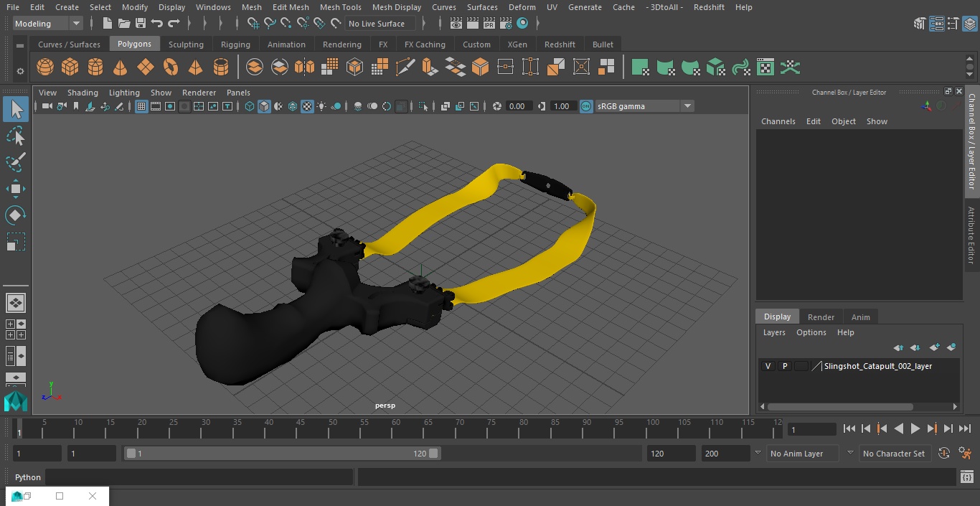
Task: Activate the Lasso Select tool
Action: (16, 136)
